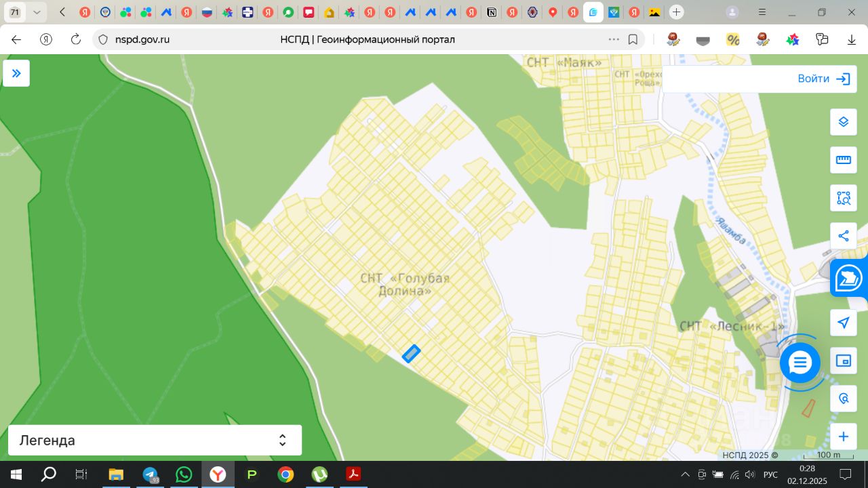Select the highlighted blue land parcel

(x=411, y=353)
